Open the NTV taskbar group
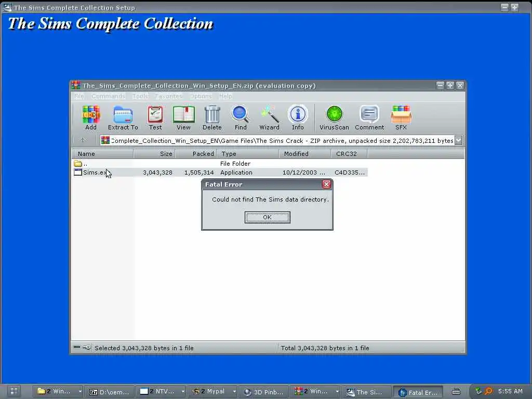Screen dimensions: 532x399 pos(161,392)
